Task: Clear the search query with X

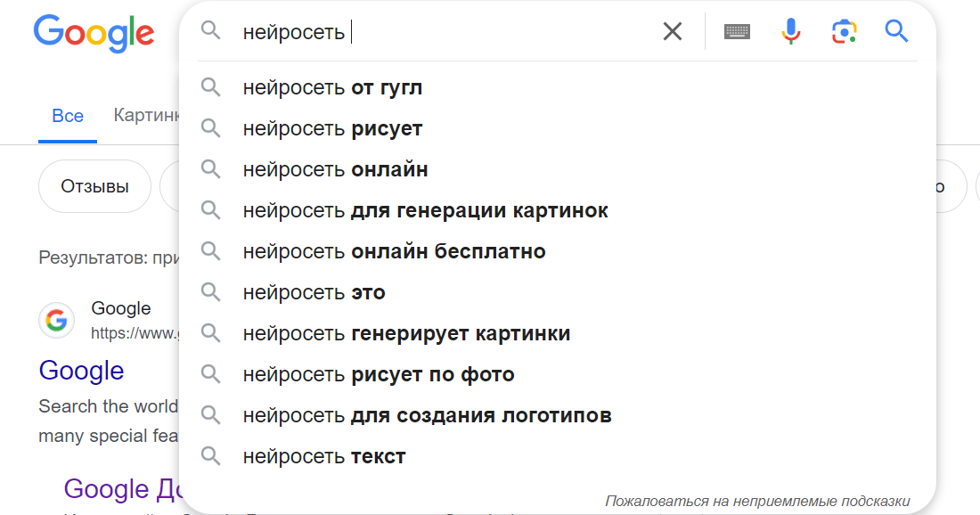Action: (673, 32)
